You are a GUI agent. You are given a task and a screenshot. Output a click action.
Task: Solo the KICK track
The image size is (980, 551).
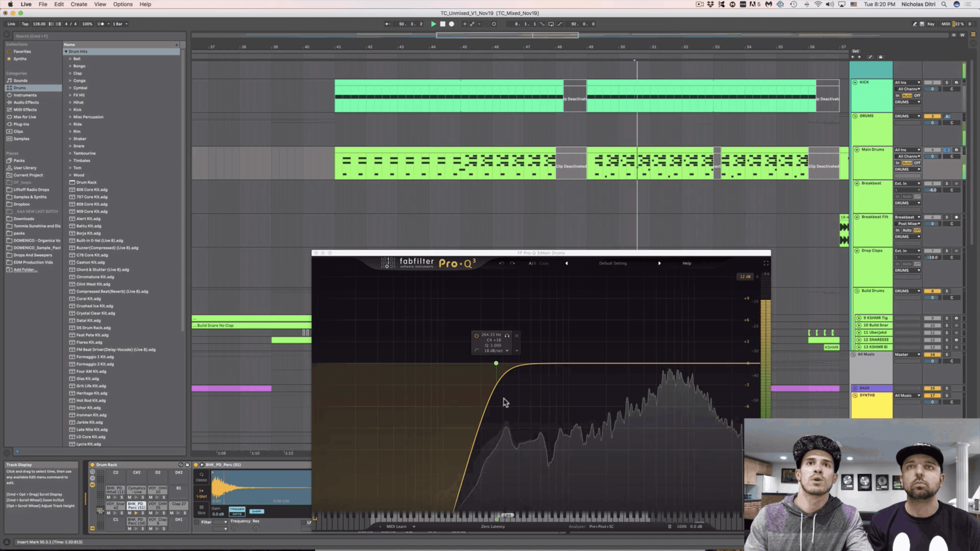[947, 83]
